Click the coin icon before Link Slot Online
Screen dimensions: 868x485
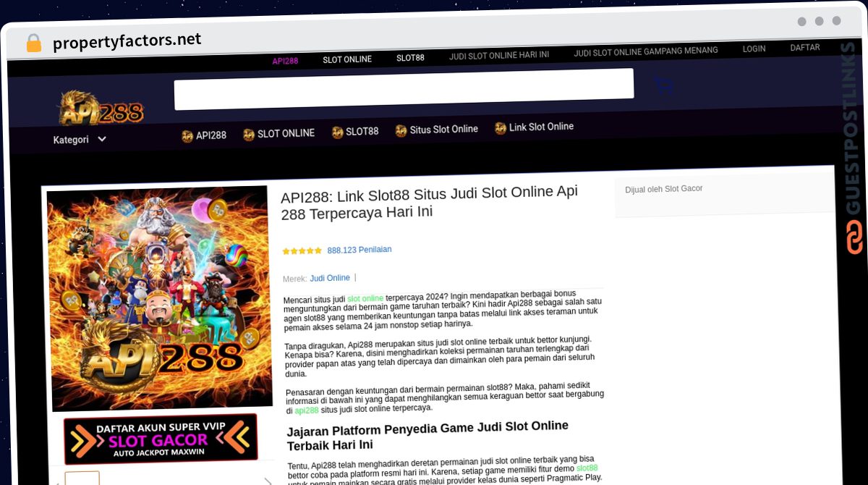[x=501, y=128]
